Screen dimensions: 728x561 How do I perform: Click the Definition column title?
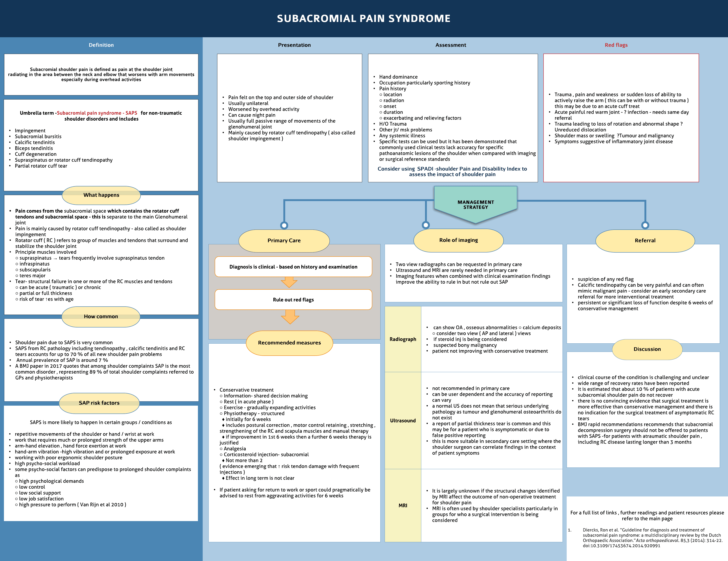[101, 45]
